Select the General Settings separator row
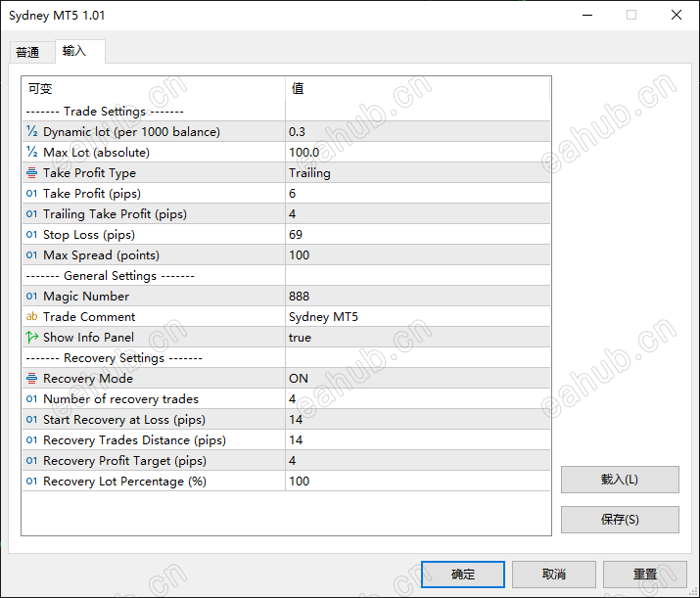Image resolution: width=700 pixels, height=598 pixels. coord(286,275)
